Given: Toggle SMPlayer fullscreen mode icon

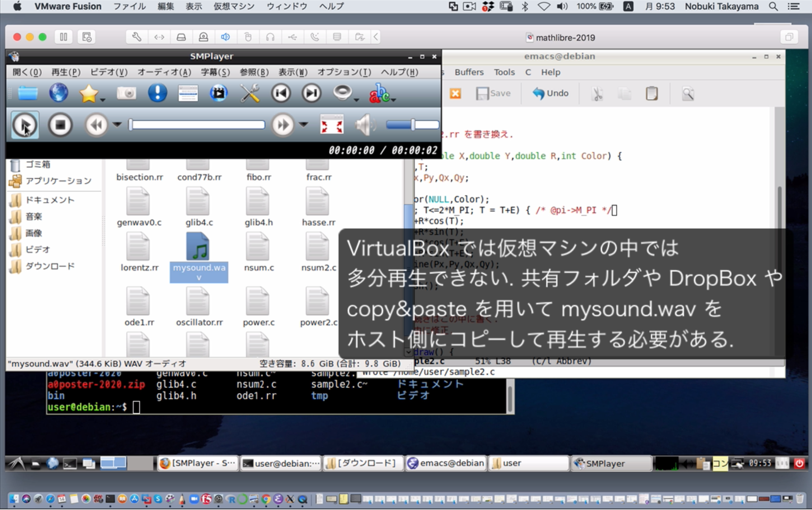Looking at the screenshot, I should (331, 124).
